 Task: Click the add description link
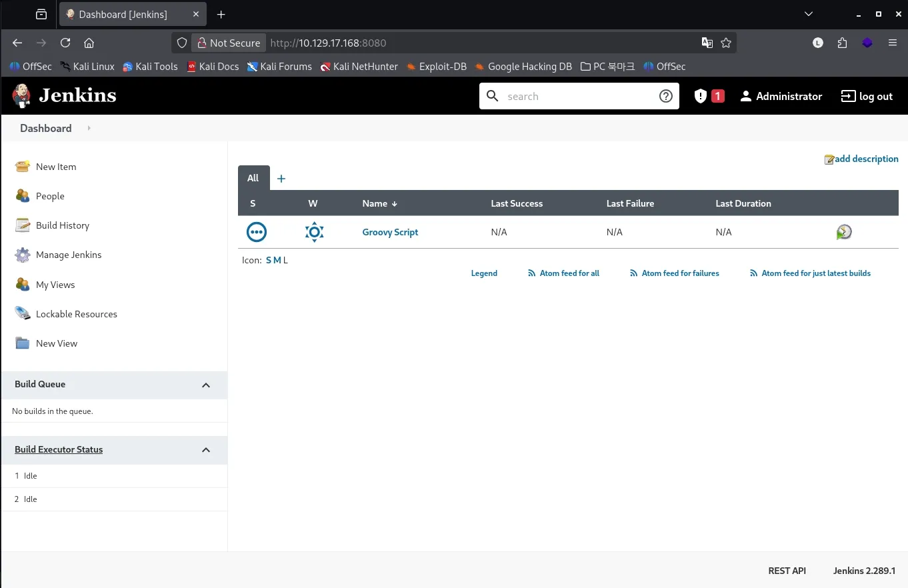tap(867, 159)
